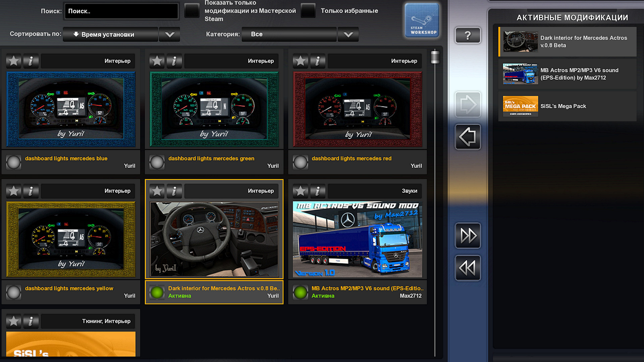The height and width of the screenshot is (362, 644).
Task: Click the 'Поиск..' search field
Action: tap(121, 11)
